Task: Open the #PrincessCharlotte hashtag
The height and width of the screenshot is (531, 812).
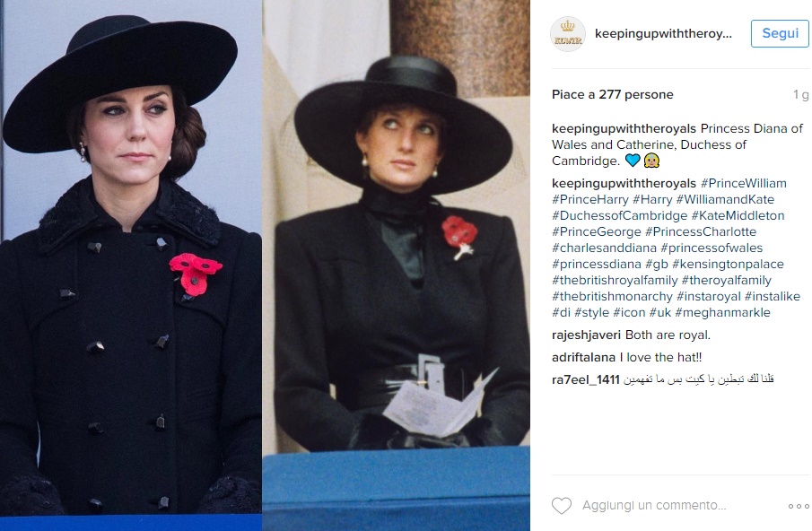Action: 700,231
